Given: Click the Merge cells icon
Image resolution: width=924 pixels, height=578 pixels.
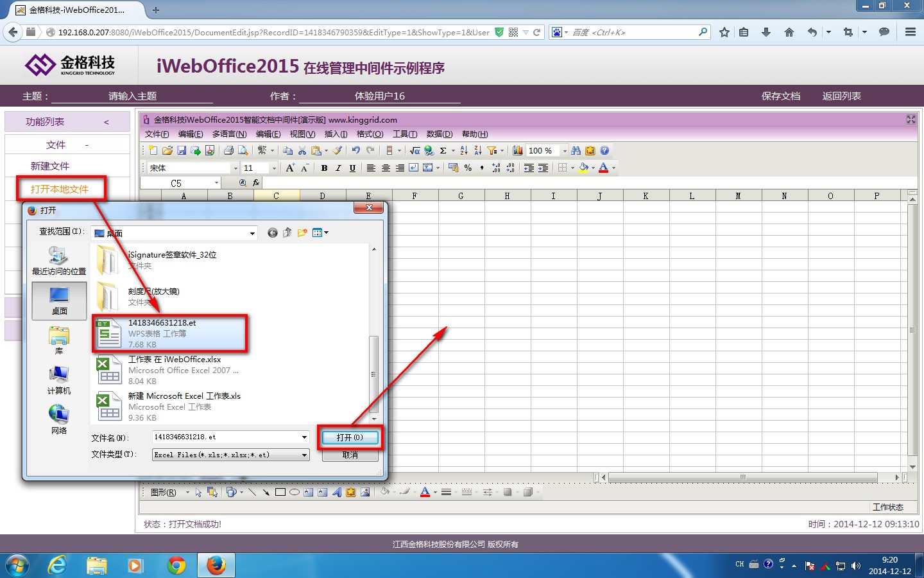Looking at the screenshot, I should (427, 168).
